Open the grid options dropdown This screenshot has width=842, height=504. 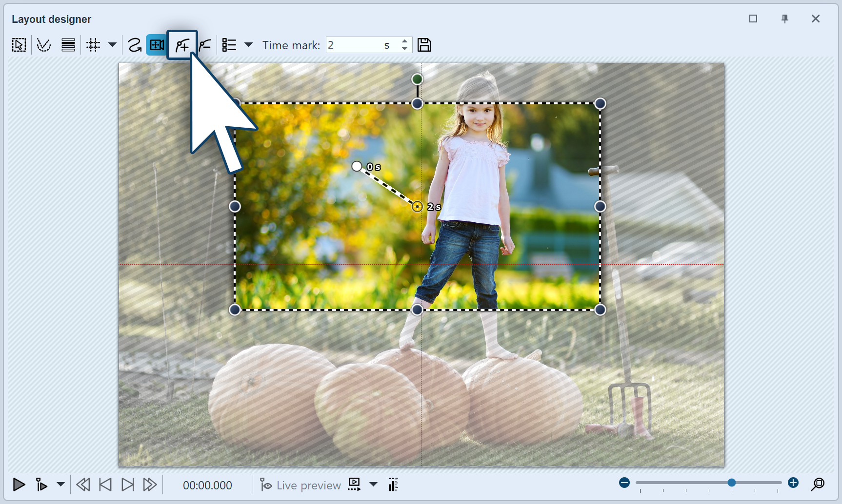pos(113,45)
